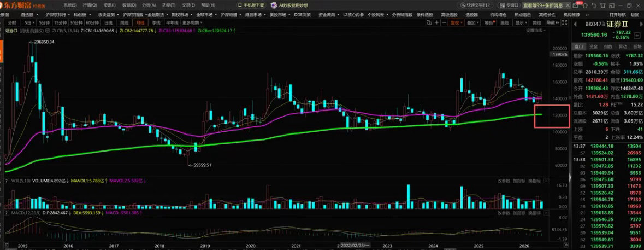Expand the 沪深京排行 dropdown
Image resolution: width=644 pixels, height=250 pixels.
click(x=69, y=14)
